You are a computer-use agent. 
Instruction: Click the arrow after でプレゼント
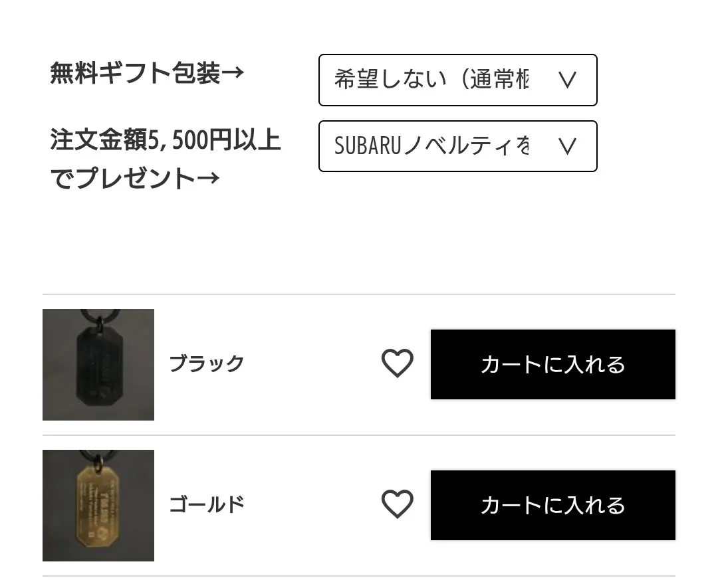click(207, 178)
